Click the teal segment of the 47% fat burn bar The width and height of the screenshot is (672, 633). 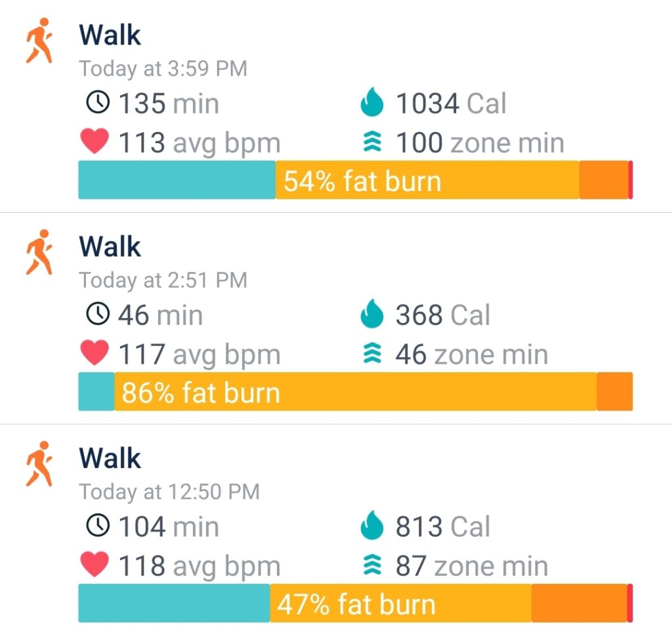click(171, 603)
